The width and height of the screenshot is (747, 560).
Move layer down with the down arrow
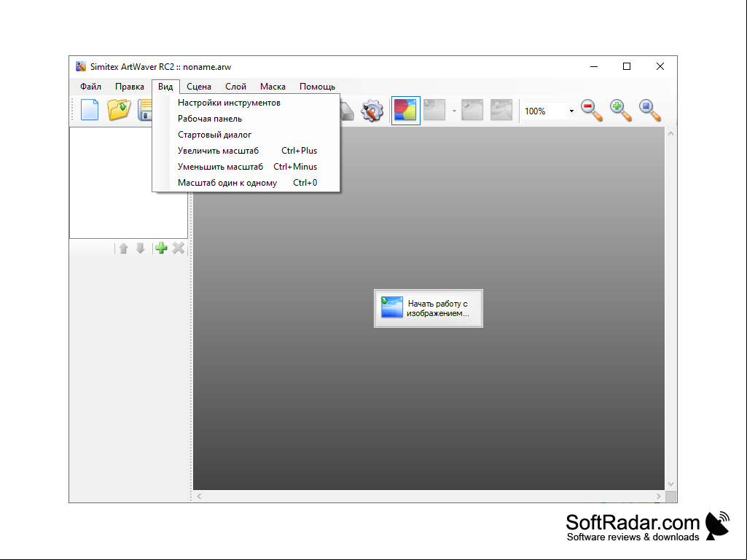click(140, 248)
